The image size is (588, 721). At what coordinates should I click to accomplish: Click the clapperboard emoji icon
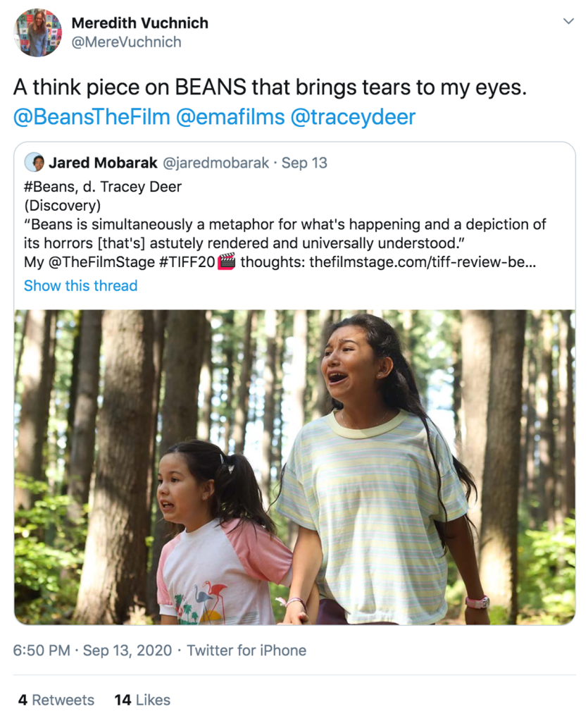[x=226, y=261]
